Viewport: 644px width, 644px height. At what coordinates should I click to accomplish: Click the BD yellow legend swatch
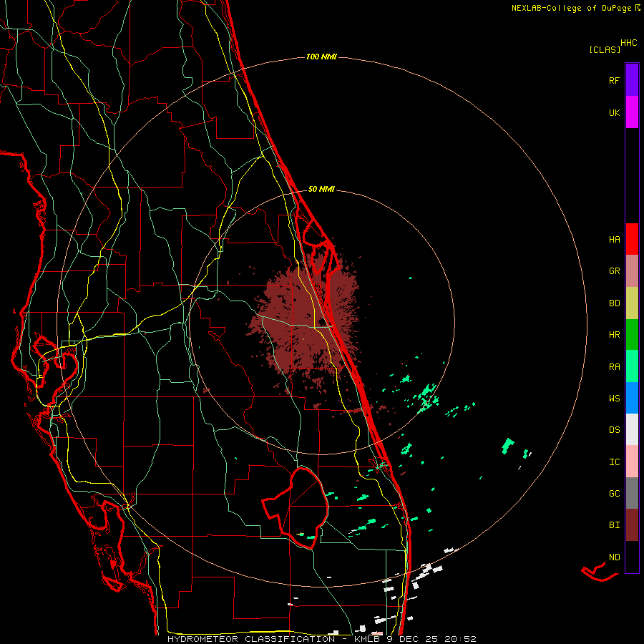point(632,303)
